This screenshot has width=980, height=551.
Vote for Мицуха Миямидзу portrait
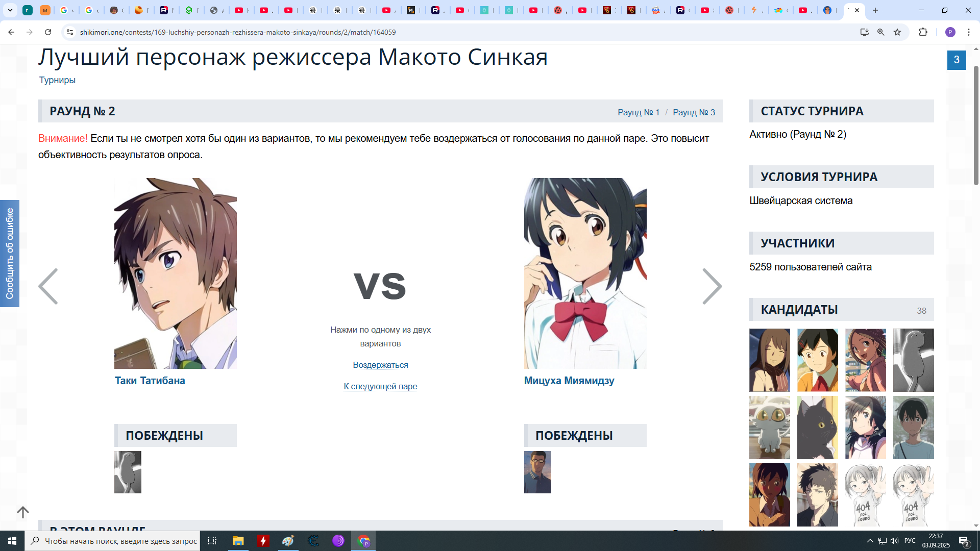585,273
